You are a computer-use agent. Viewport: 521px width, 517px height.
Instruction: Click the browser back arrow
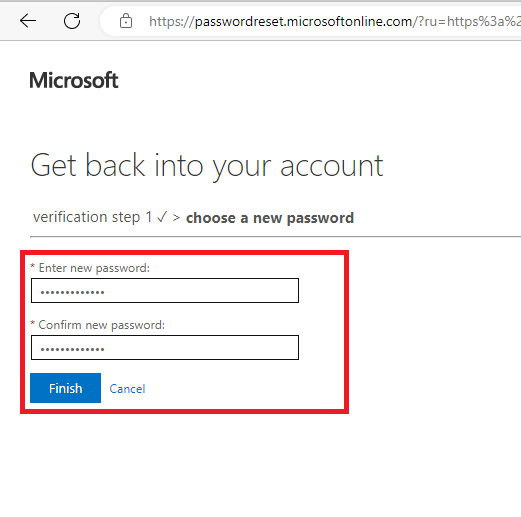[28, 21]
